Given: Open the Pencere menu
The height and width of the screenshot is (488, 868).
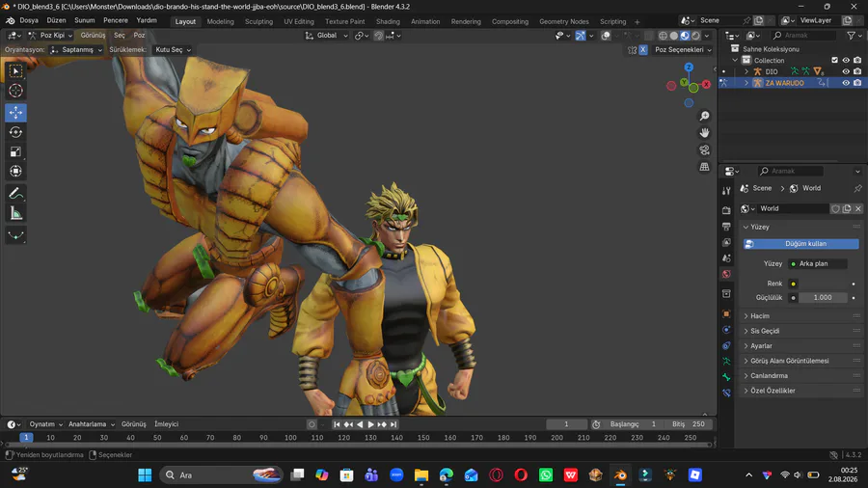Looking at the screenshot, I should click(115, 20).
